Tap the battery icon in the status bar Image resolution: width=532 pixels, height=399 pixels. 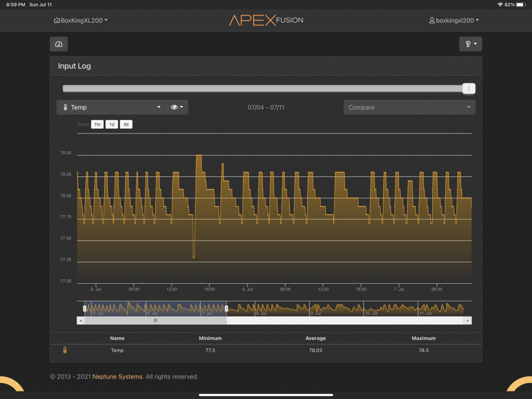click(521, 4)
